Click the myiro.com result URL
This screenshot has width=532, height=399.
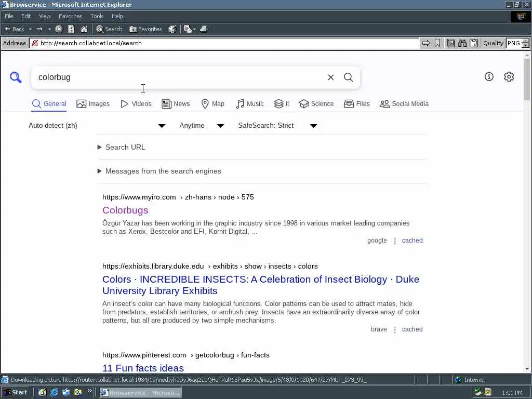coord(178,197)
